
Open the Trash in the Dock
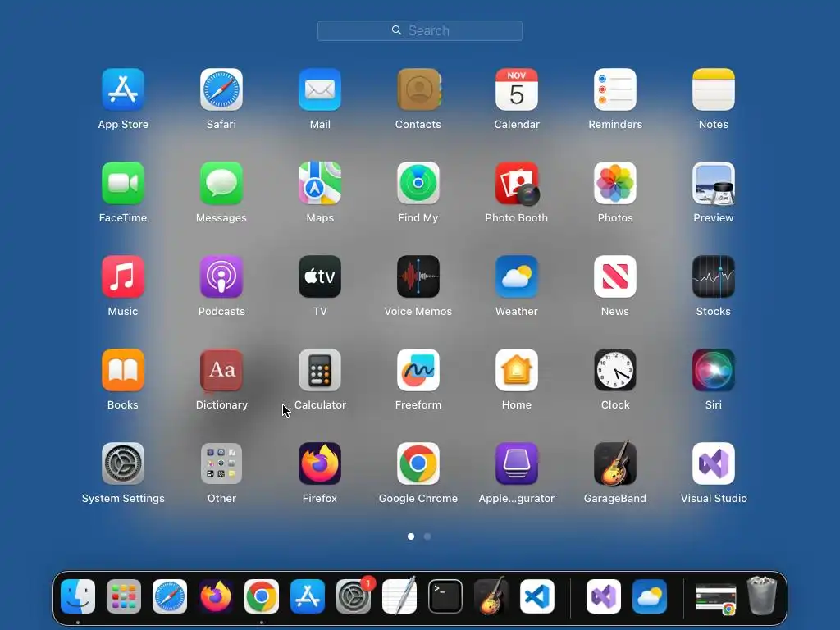point(762,596)
